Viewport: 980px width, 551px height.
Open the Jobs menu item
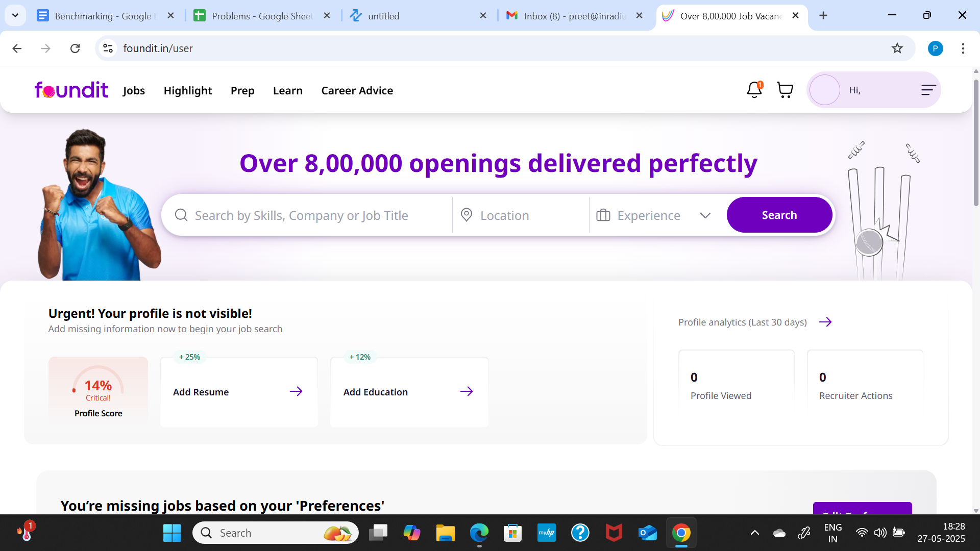click(133, 90)
